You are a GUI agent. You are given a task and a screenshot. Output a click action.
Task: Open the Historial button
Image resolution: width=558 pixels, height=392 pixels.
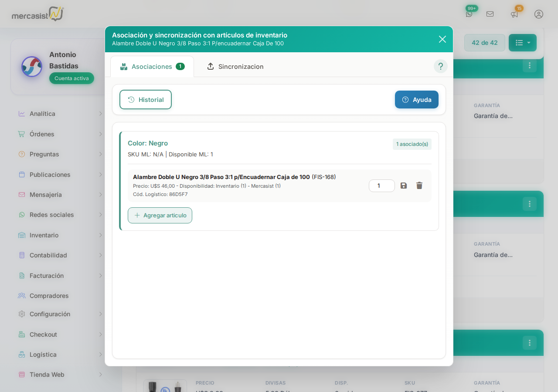[146, 100]
